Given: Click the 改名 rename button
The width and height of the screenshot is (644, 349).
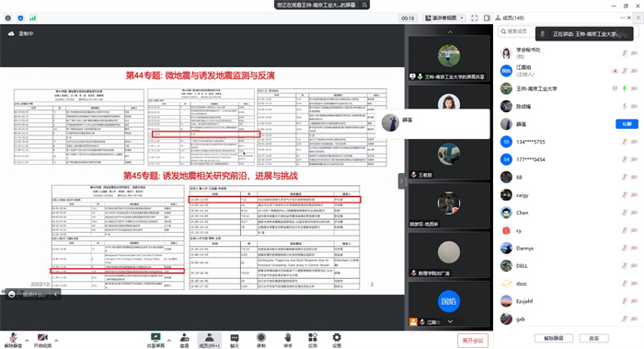Looking at the screenshot, I should (594, 338).
